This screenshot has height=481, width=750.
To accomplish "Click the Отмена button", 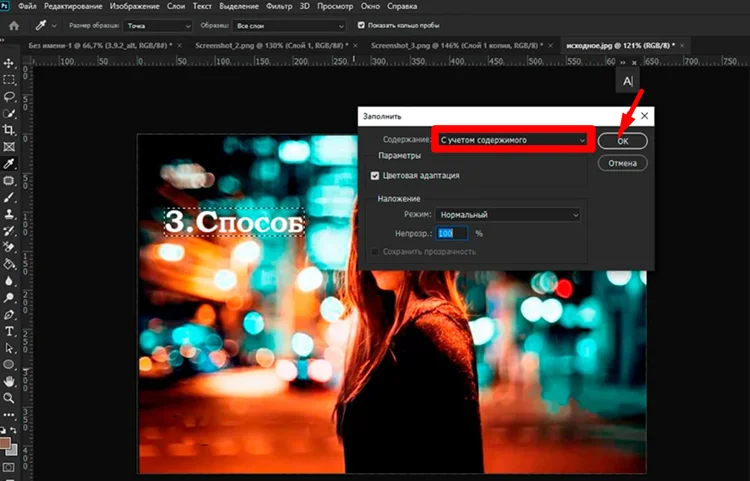I will (623, 163).
